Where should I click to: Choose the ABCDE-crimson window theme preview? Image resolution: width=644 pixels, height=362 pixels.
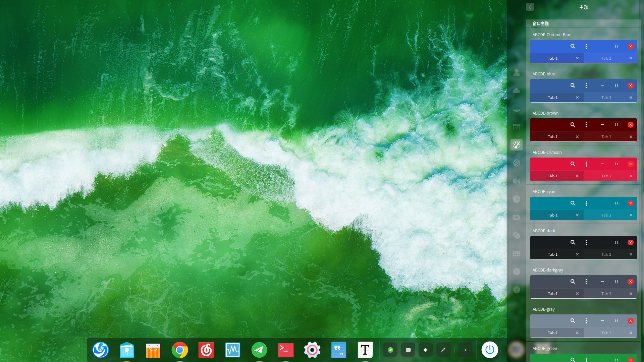(584, 169)
